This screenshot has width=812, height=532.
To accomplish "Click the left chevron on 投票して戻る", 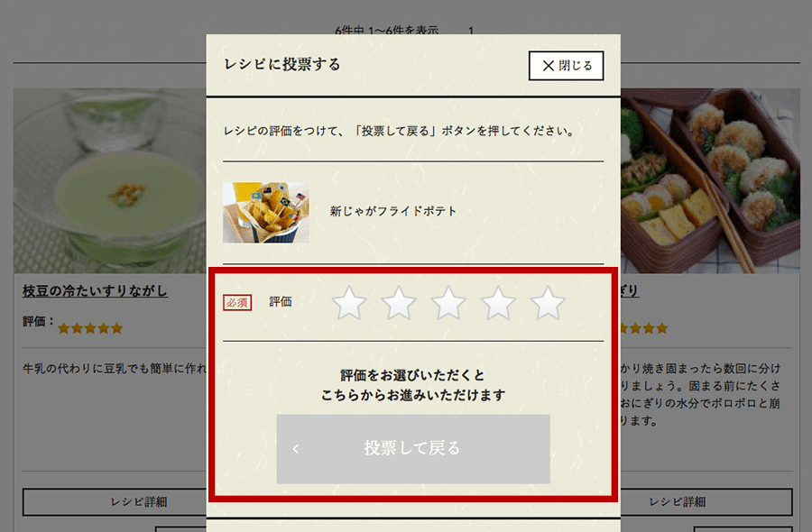I will click(296, 449).
